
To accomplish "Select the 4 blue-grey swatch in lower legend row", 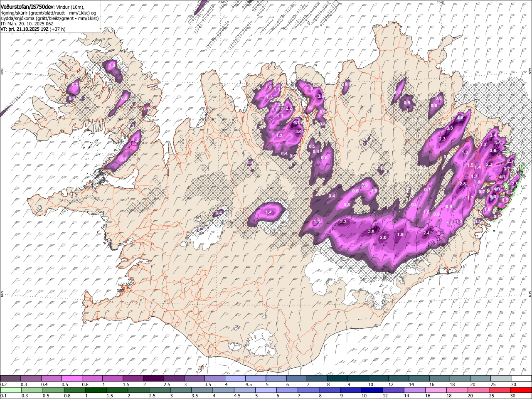I will [223, 390].
